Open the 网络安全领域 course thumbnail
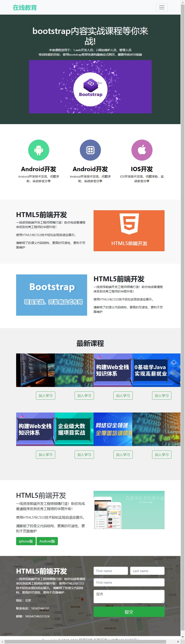Image resolution: width=185 pixels, height=644 pixels. pos(113,429)
